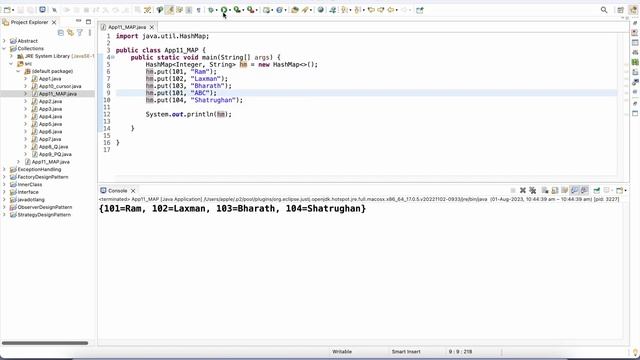Click the Coverage run icon in toolbar
Viewport: 640px width, 360px height.
(x=237, y=10)
